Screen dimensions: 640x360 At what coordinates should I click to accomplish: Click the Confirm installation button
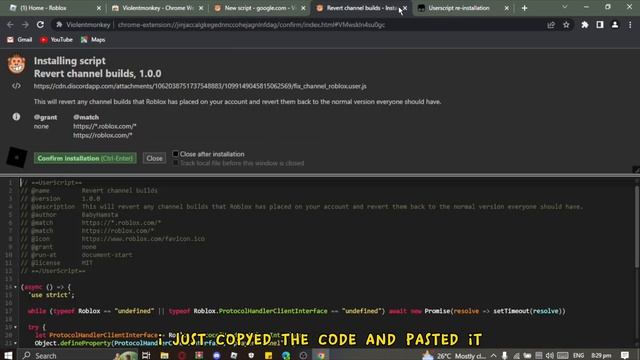pos(85,158)
